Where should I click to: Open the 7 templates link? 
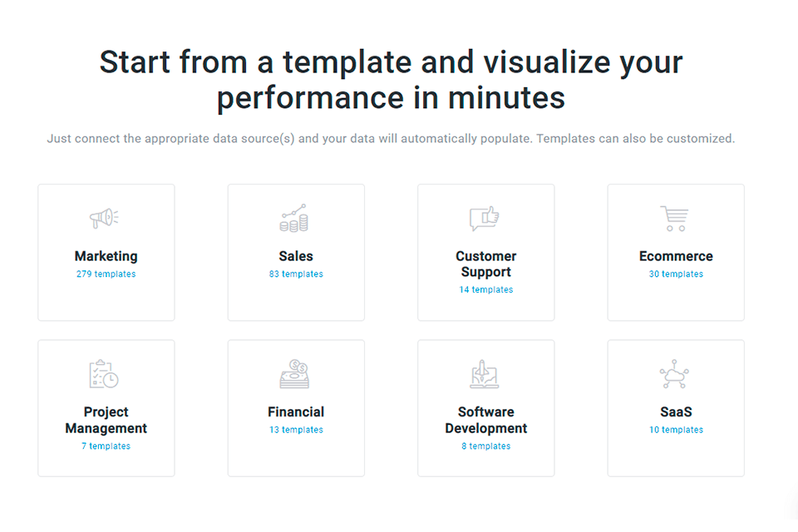106,446
